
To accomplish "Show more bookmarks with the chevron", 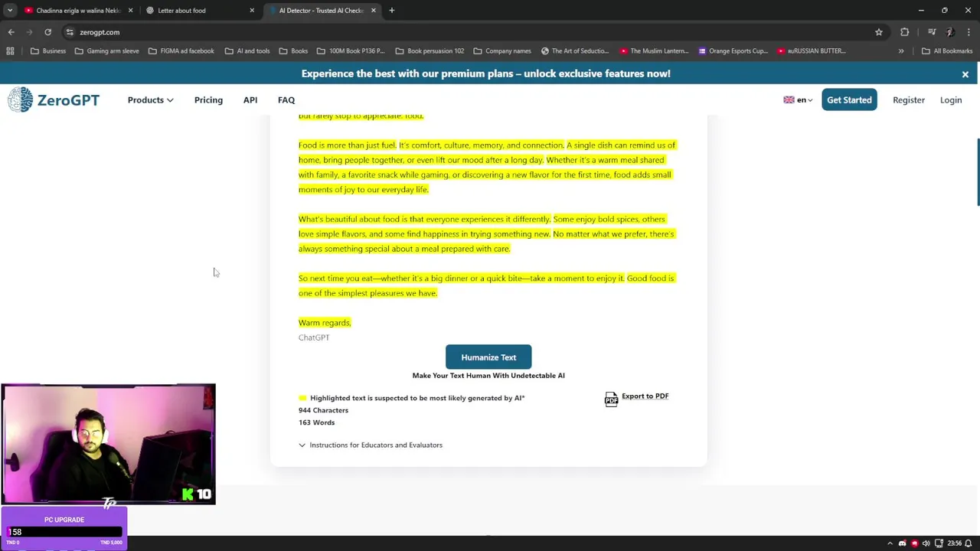I will (x=901, y=51).
